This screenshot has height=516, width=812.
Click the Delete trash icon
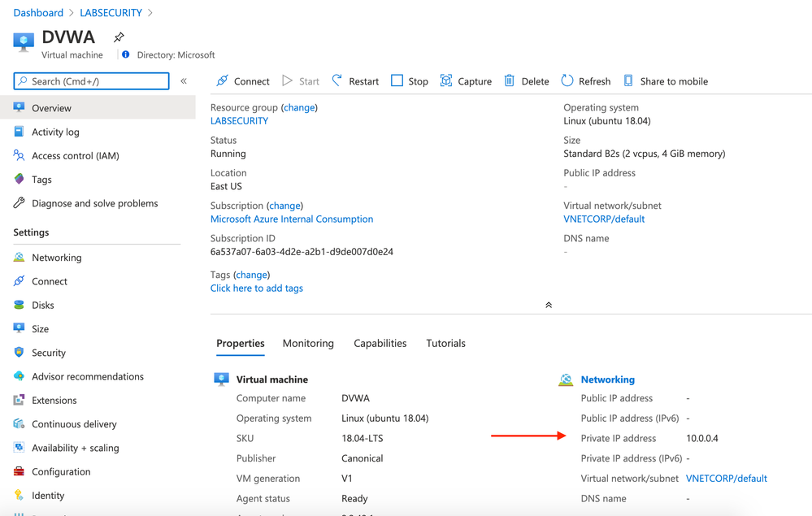point(510,80)
